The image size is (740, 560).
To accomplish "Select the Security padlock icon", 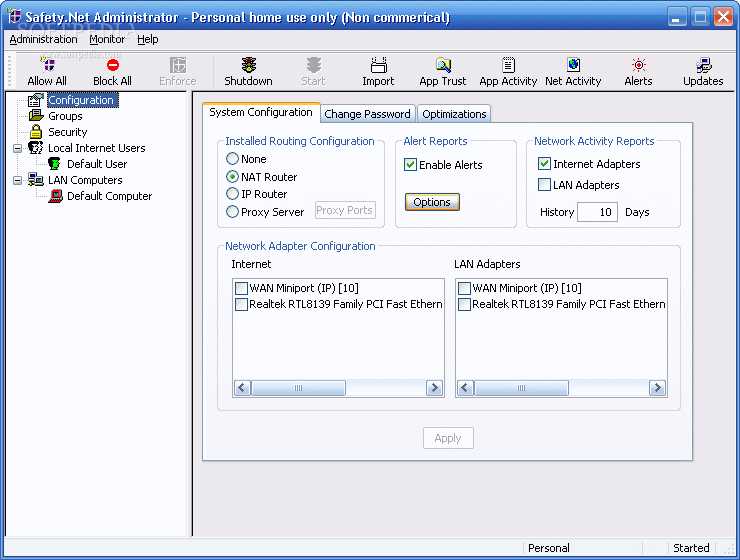I will (x=36, y=132).
